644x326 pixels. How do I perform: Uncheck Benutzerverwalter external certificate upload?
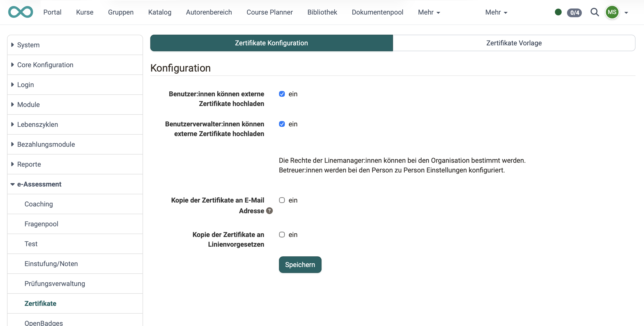(282, 124)
